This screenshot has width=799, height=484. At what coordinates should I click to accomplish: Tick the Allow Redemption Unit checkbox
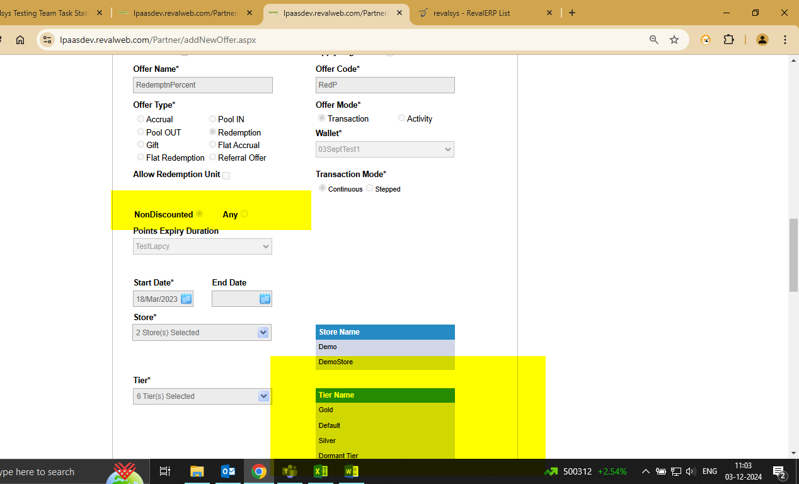[226, 175]
